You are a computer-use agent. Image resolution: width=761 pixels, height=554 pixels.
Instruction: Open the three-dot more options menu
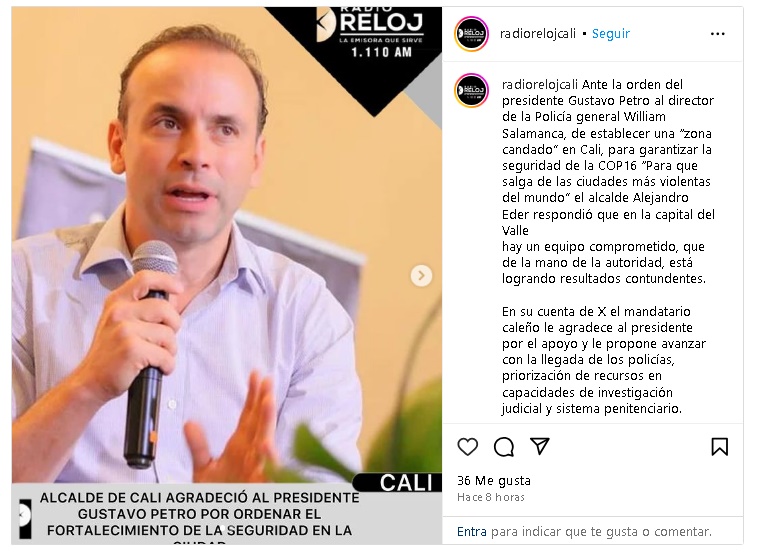tap(717, 34)
